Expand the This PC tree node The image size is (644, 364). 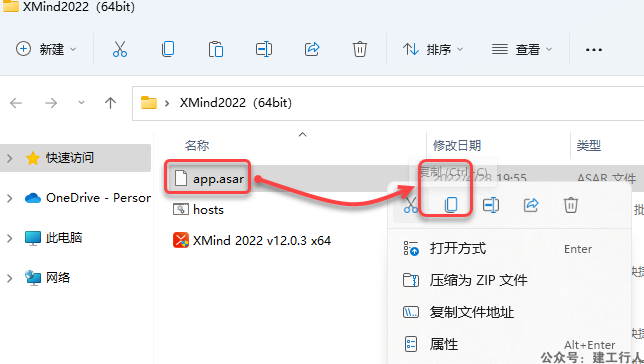pyautogui.click(x=10, y=238)
